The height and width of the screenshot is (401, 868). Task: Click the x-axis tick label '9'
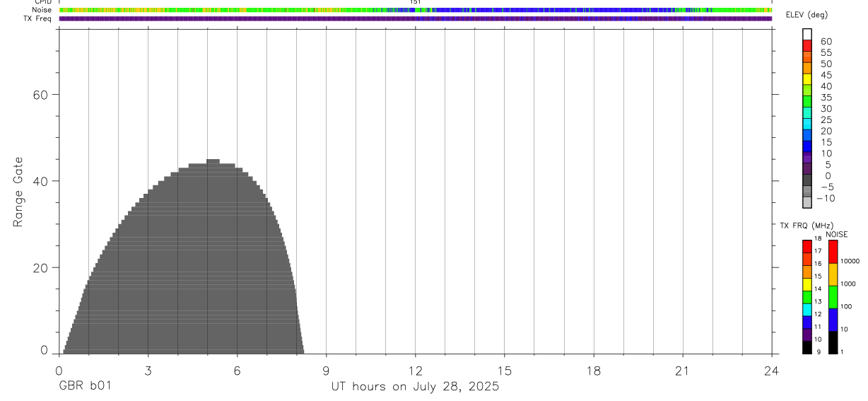(326, 371)
